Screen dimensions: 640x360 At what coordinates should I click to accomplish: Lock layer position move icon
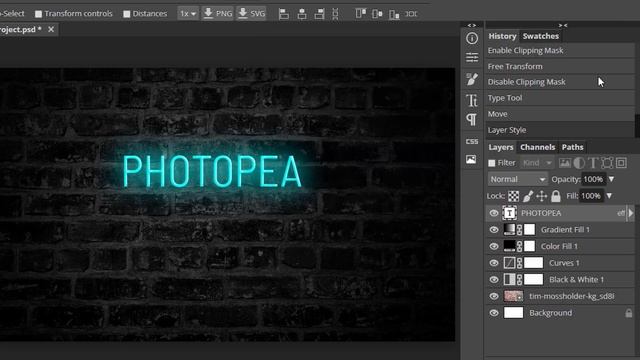tap(542, 196)
